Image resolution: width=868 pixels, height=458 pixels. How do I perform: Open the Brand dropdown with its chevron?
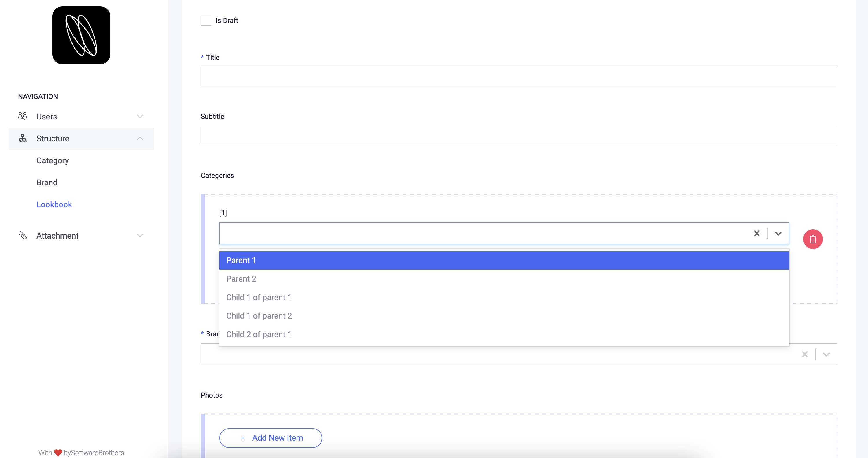[826, 354]
